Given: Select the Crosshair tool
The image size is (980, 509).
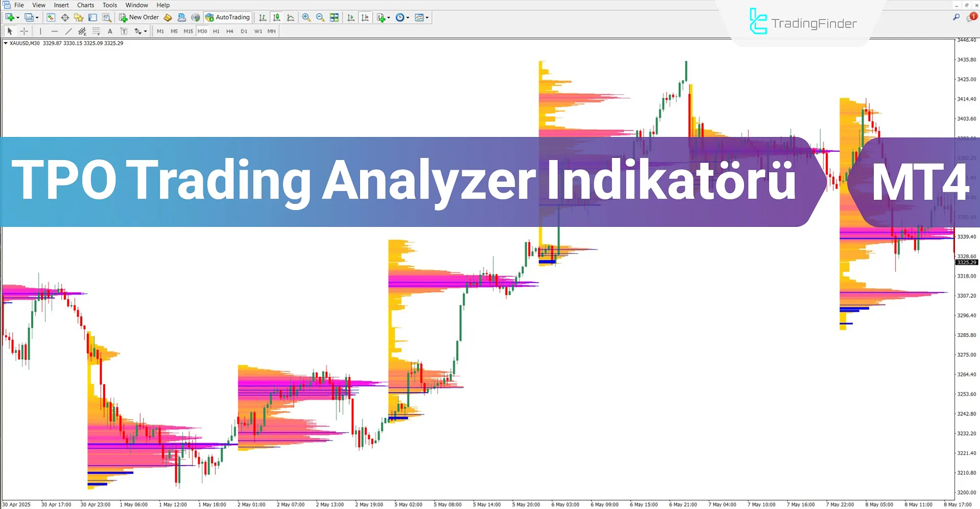Looking at the screenshot, I should coord(24,31).
